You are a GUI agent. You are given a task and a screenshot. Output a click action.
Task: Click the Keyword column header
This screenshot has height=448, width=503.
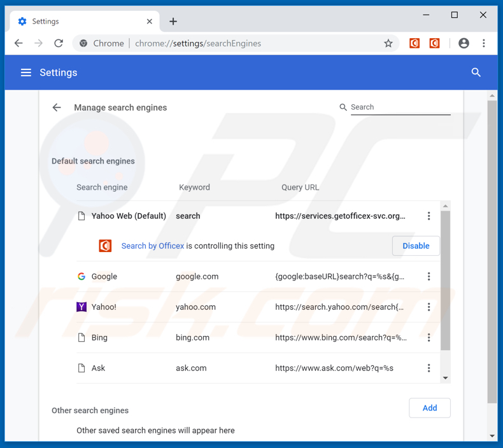click(194, 187)
